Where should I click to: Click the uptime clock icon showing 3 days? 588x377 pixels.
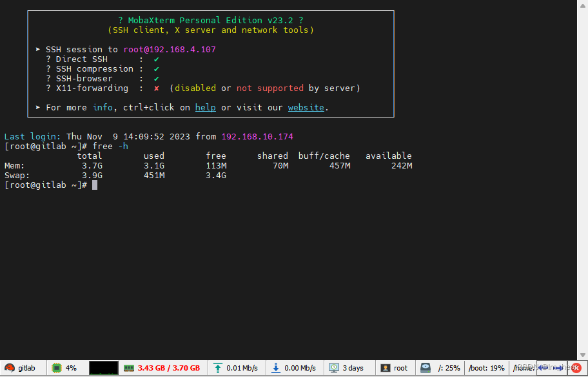click(333, 368)
